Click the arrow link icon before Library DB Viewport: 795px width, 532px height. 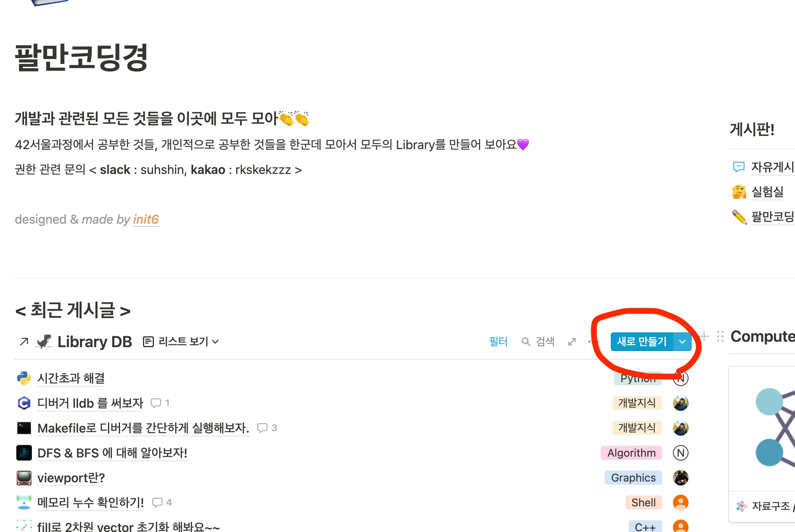(24, 342)
